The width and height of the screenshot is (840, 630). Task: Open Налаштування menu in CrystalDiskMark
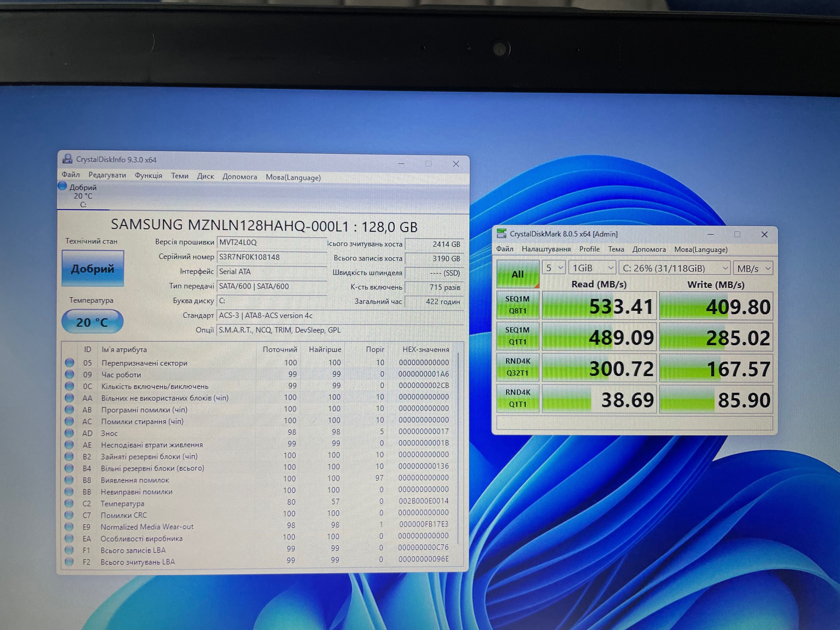pyautogui.click(x=546, y=249)
